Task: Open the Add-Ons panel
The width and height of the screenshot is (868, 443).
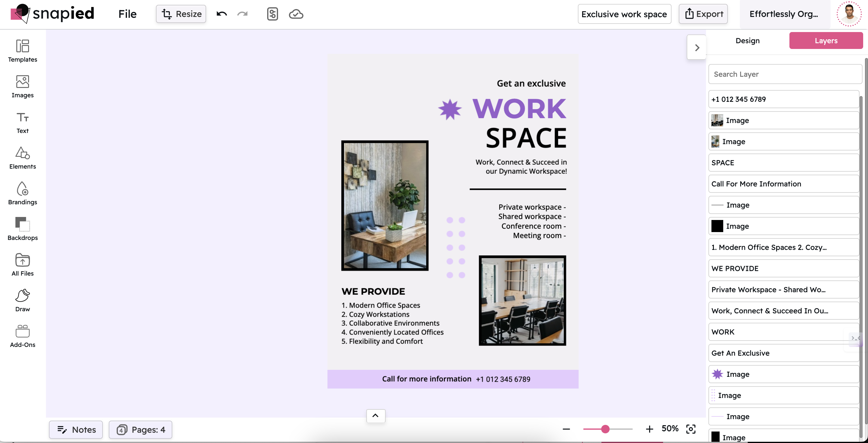Action: (x=23, y=336)
